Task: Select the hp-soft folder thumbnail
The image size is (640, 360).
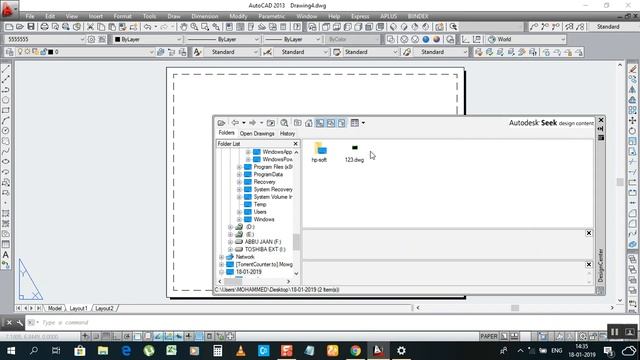Action: (319, 152)
